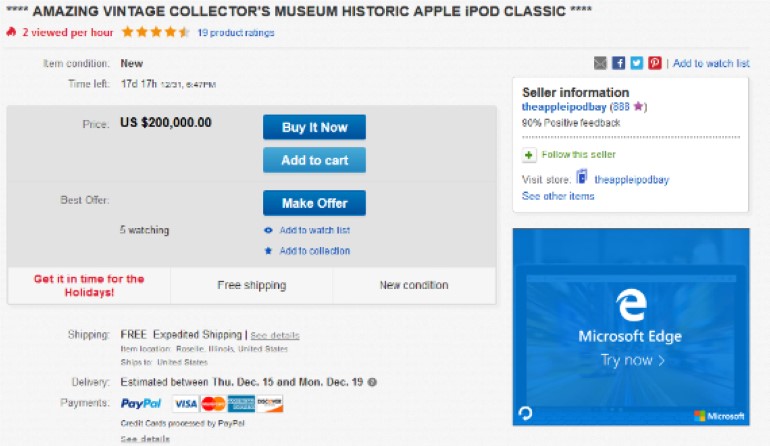The image size is (770, 446).
Task: Toggle star icon to add to collection
Action: (268, 251)
